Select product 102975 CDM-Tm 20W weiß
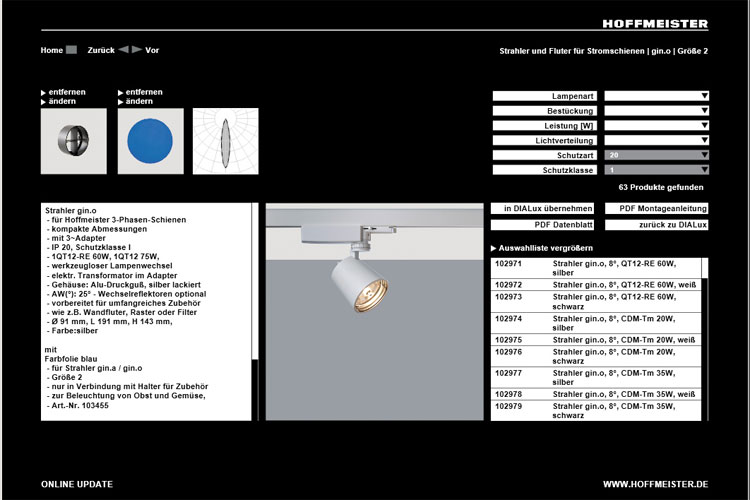Viewport: 750px width, 500px height. [x=596, y=340]
